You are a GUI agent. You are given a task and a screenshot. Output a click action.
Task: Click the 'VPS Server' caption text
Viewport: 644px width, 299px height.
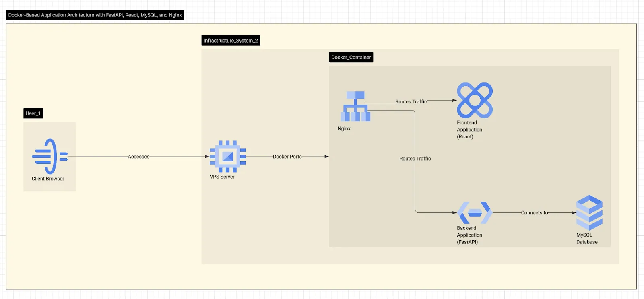(x=222, y=177)
